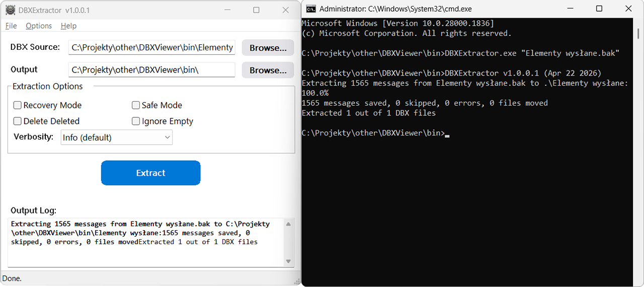Check the Delete Deleted option
The height and width of the screenshot is (287, 644).
pyautogui.click(x=18, y=121)
